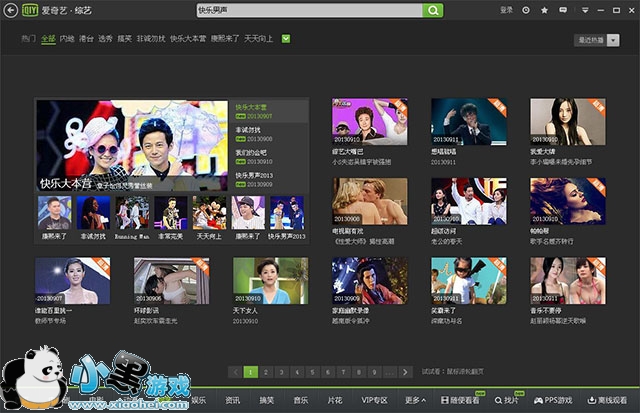This screenshot has width=640, height=413.
Task: Open the 谁能百里挑一 video thumbnail
Action: (x=73, y=280)
